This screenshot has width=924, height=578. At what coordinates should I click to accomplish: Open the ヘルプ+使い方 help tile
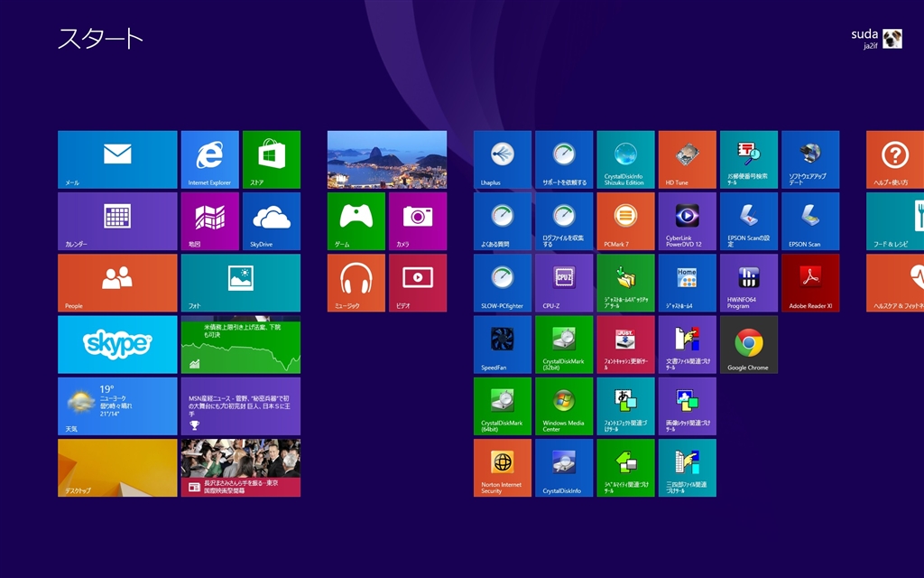click(x=895, y=160)
